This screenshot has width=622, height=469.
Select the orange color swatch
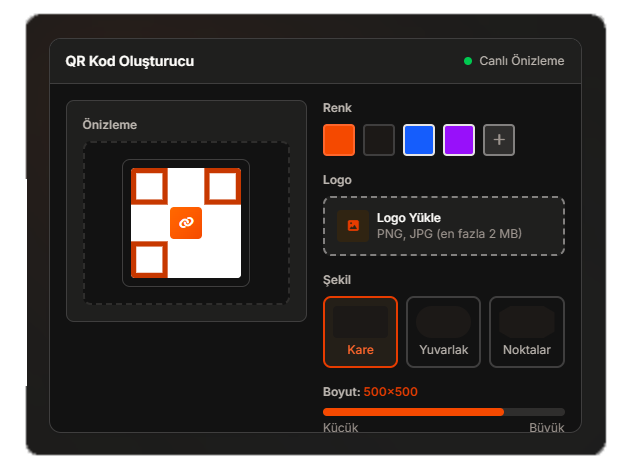tap(339, 140)
